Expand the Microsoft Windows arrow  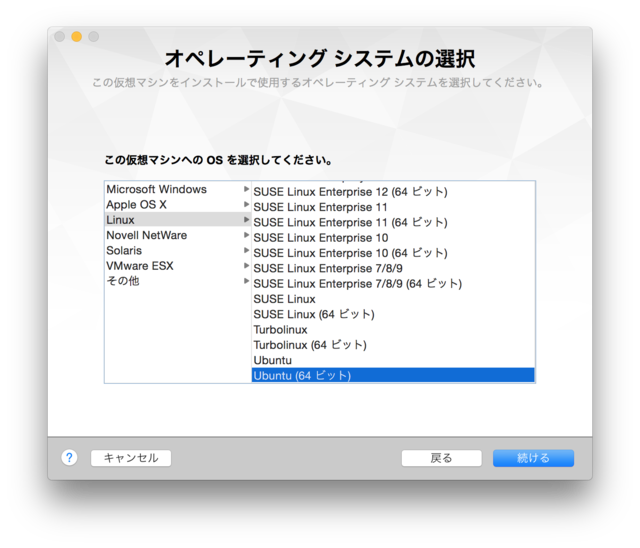(246, 189)
